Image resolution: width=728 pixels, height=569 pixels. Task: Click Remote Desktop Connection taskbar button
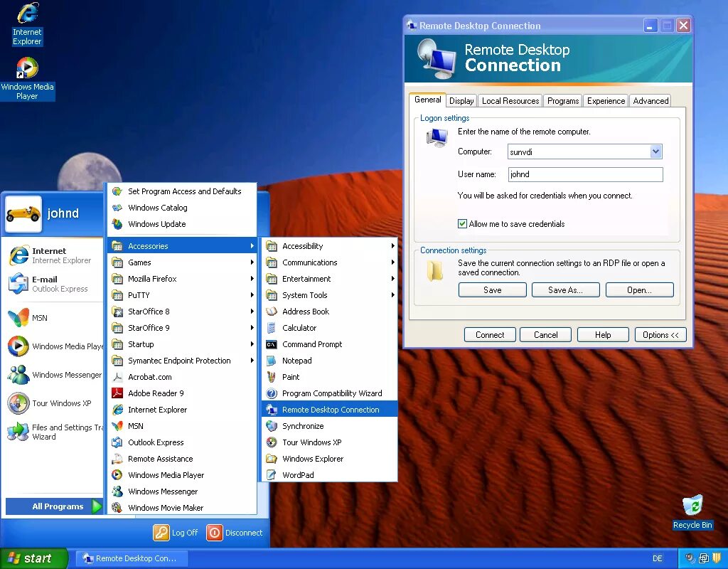coord(132,558)
